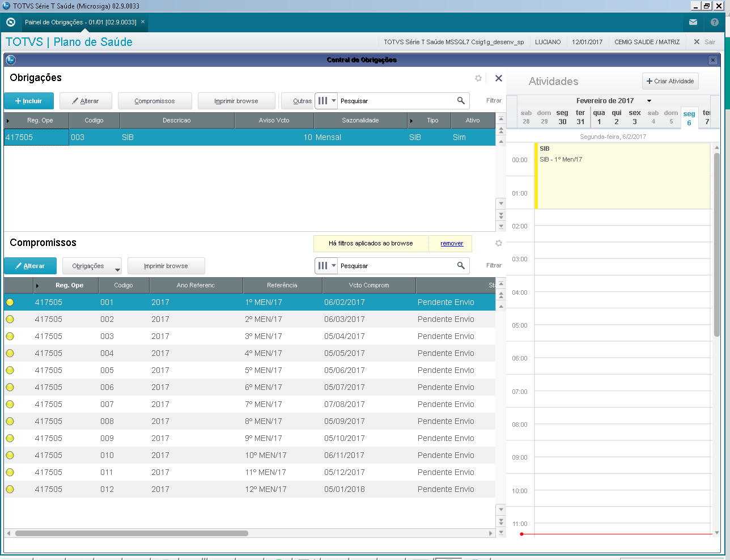The height and width of the screenshot is (560, 730).
Task: Sort by the Descricao column header
Action: point(177,120)
